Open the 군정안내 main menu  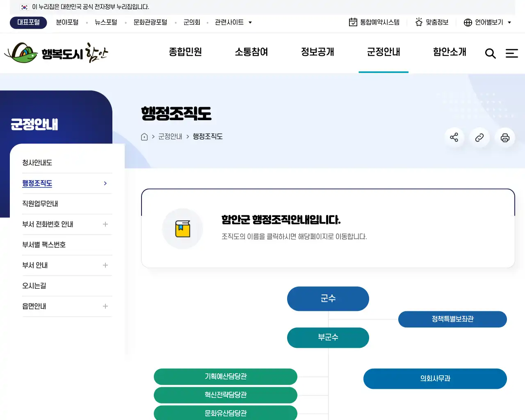click(383, 52)
